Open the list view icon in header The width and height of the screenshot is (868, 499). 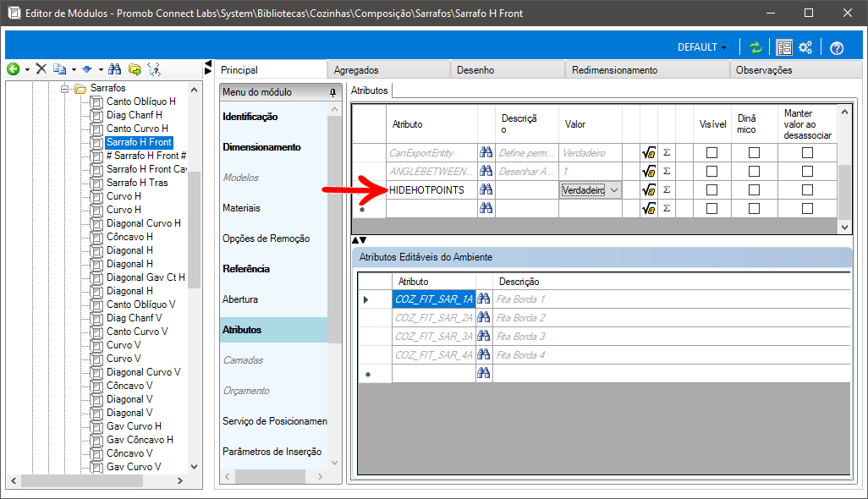click(784, 47)
